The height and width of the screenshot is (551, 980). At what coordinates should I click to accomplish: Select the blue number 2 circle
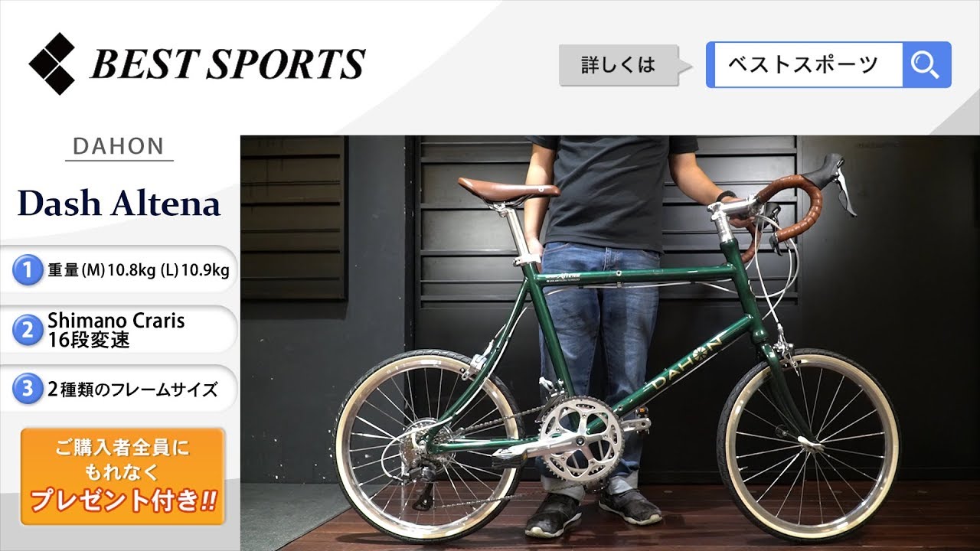[27, 330]
